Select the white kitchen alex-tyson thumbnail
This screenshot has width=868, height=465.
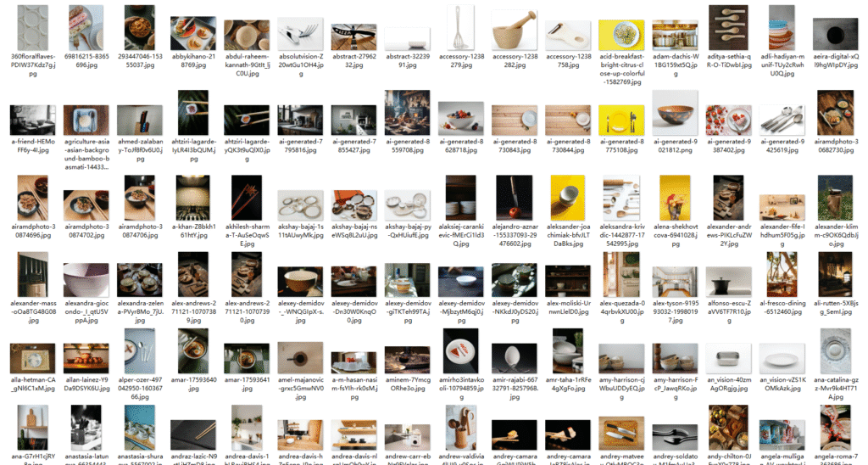pyautogui.click(x=676, y=282)
